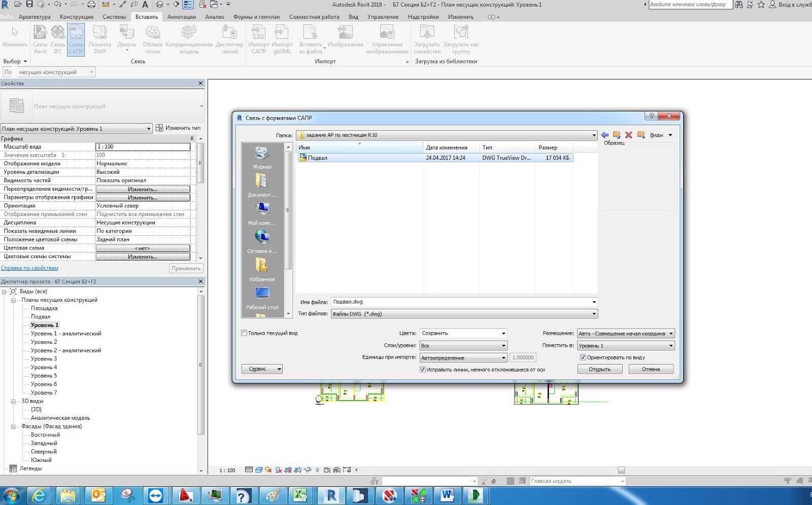Open Журнал in the dialog places sidebar
This screenshot has width=812, height=505.
pos(262,157)
